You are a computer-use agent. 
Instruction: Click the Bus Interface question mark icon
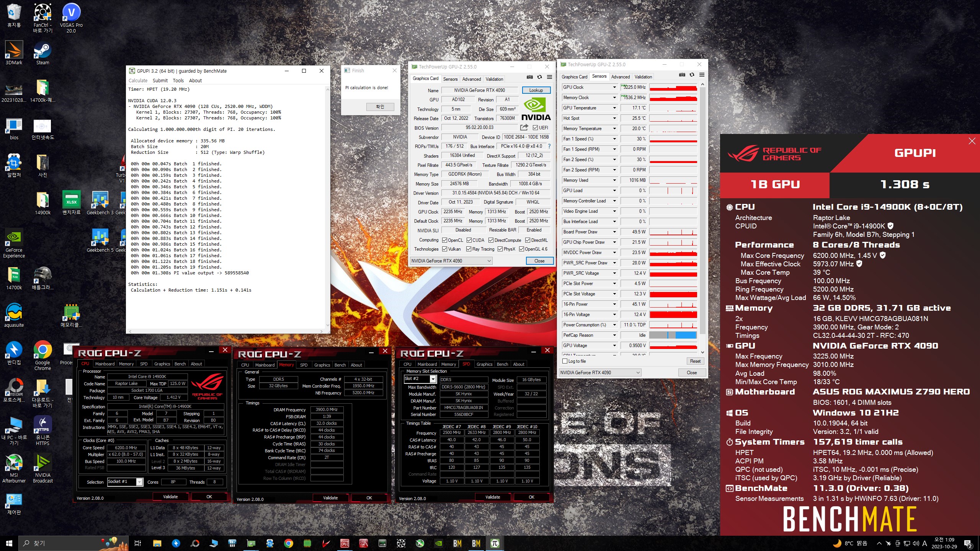[549, 146]
